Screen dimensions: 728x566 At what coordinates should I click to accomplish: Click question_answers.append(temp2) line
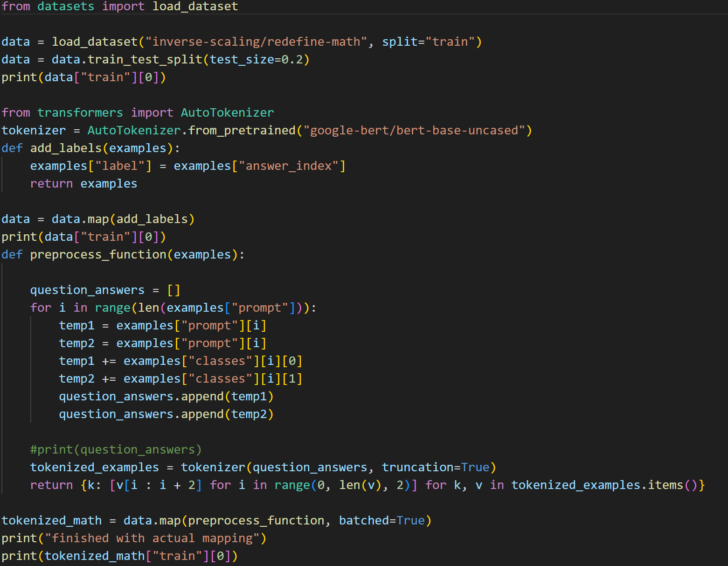(166, 414)
